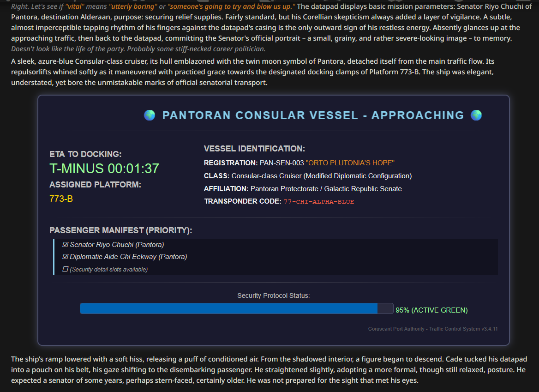Click the 773-B assigned platform value
Viewport: 539px width, 392px height.
pos(61,199)
